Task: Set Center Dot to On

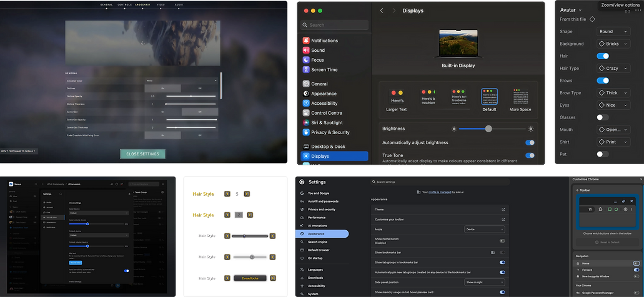Action: pos(162,112)
